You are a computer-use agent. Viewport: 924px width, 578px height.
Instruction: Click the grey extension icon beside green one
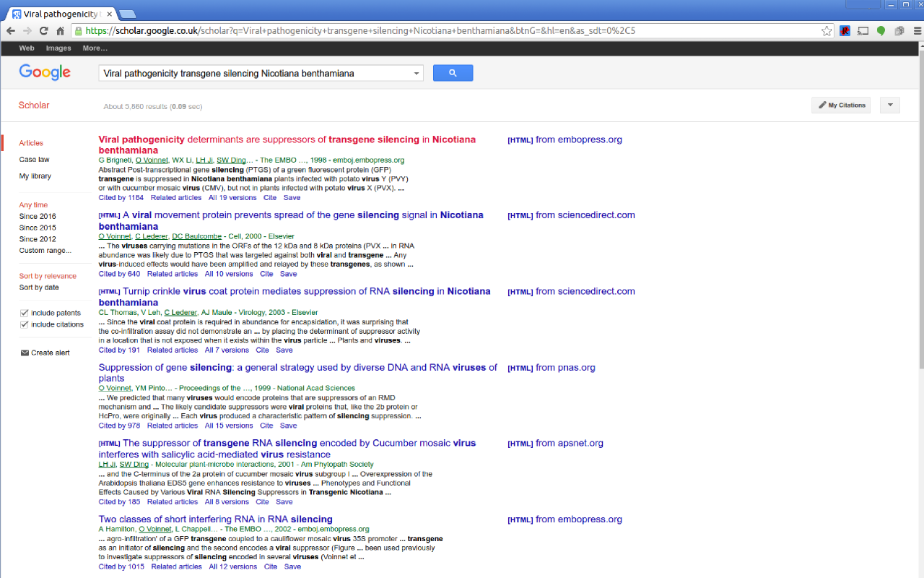pyautogui.click(x=899, y=31)
